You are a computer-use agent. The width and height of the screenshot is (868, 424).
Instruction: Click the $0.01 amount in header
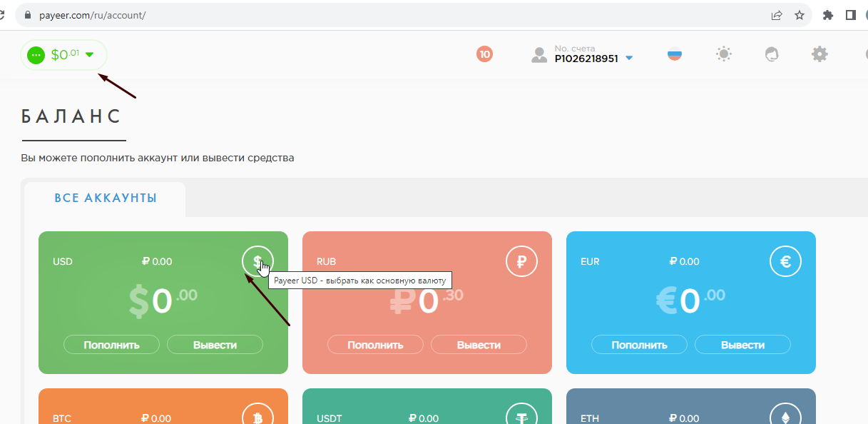click(65, 55)
